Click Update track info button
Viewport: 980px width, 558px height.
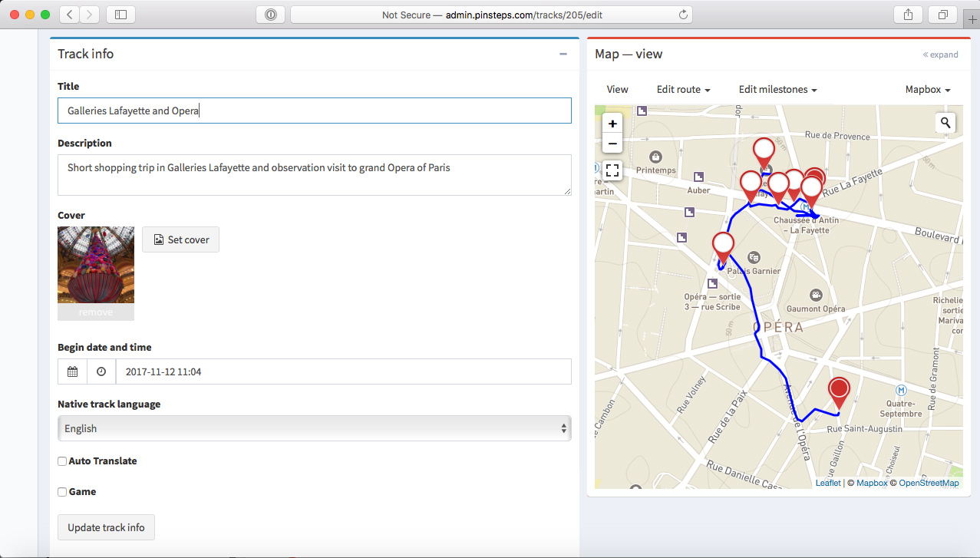point(106,527)
